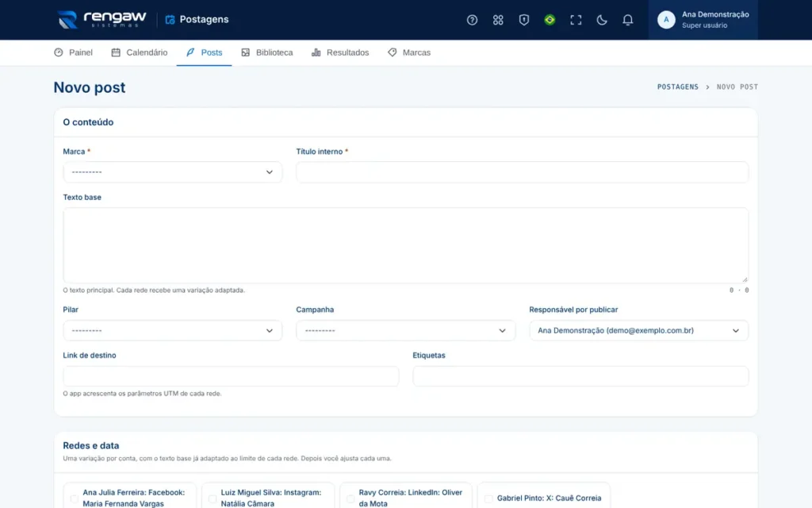Go to the Calendário tab
This screenshot has height=508, width=812.
[x=140, y=52]
